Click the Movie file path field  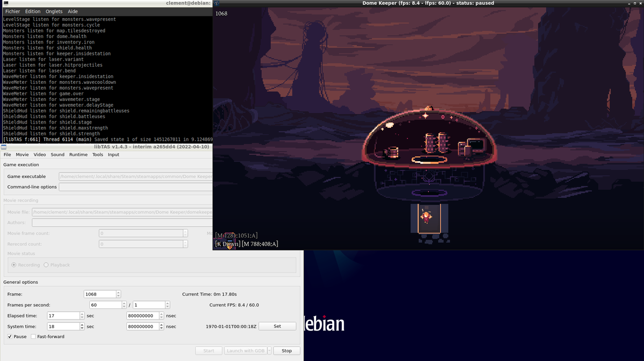point(122,212)
